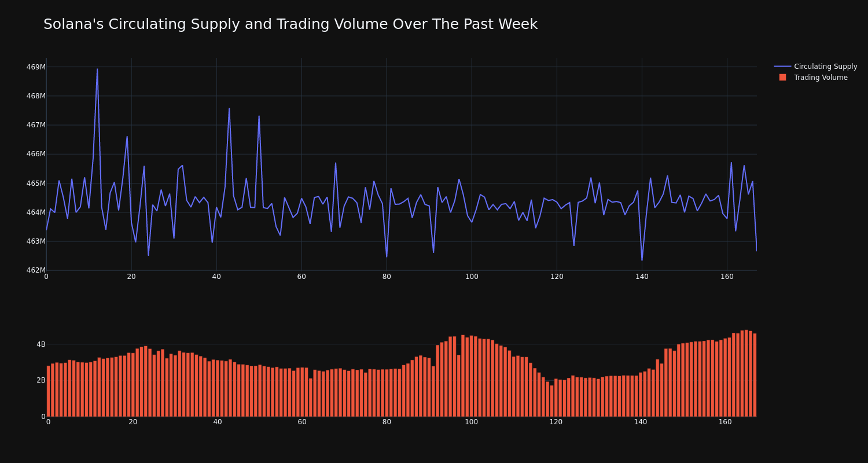Image resolution: width=868 pixels, height=463 pixels.
Task: Click the 466M y-axis label
Action: click(x=36, y=154)
